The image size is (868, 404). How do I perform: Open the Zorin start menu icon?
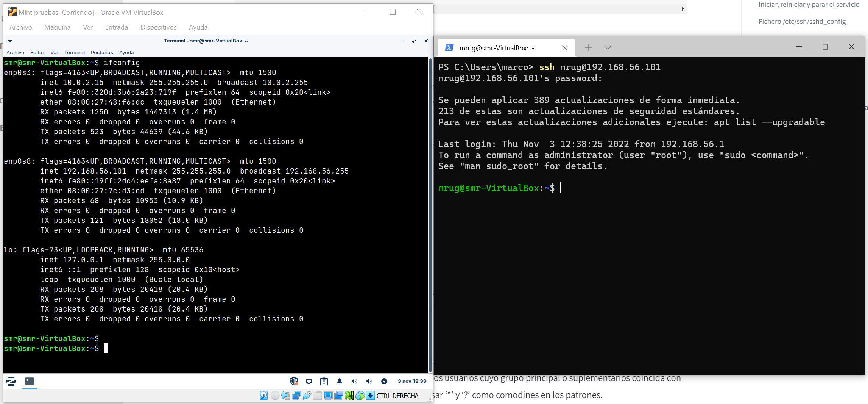pyautogui.click(x=11, y=381)
